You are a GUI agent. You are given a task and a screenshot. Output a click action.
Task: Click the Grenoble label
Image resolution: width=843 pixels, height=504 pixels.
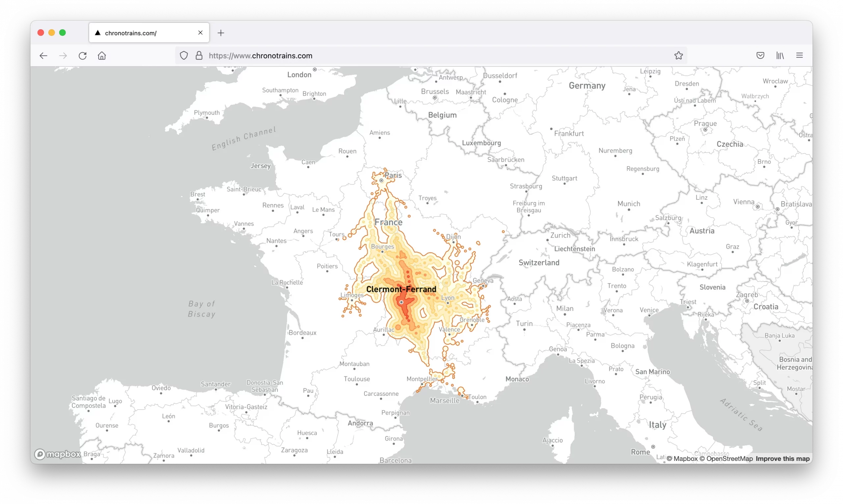[472, 319]
